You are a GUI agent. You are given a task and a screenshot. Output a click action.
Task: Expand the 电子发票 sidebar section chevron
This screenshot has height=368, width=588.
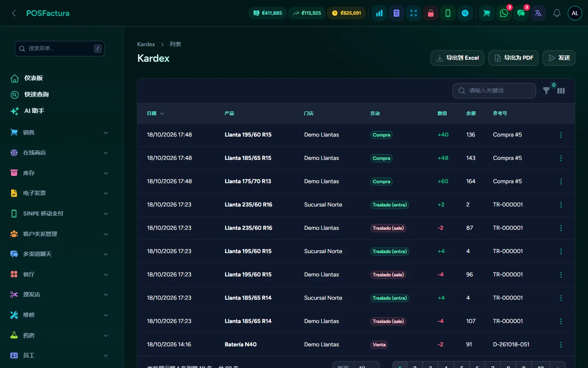pyautogui.click(x=106, y=193)
